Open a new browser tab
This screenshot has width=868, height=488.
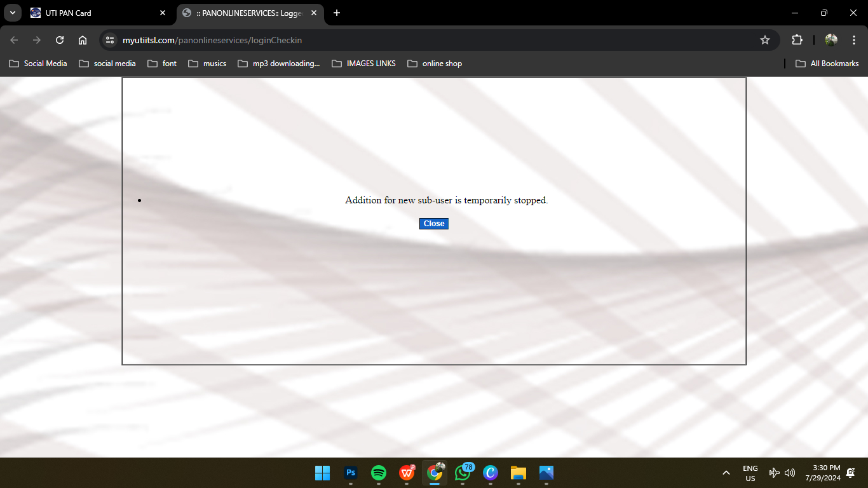pos(337,13)
